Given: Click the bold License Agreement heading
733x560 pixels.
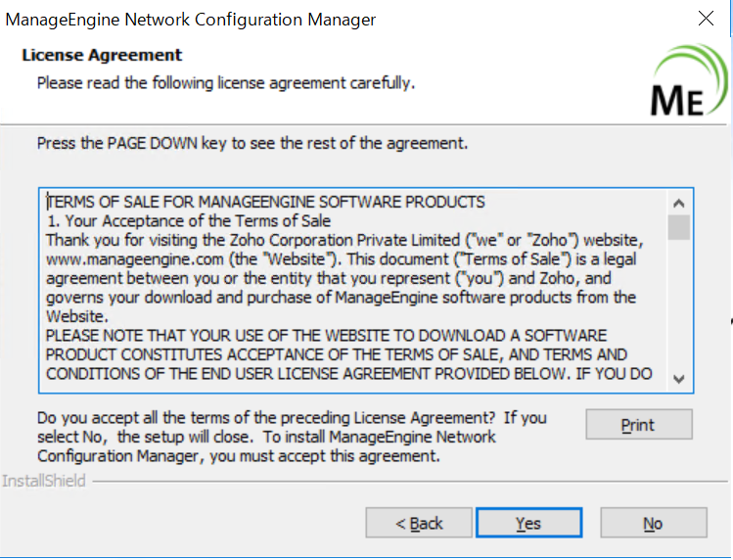Looking at the screenshot, I should [102, 56].
